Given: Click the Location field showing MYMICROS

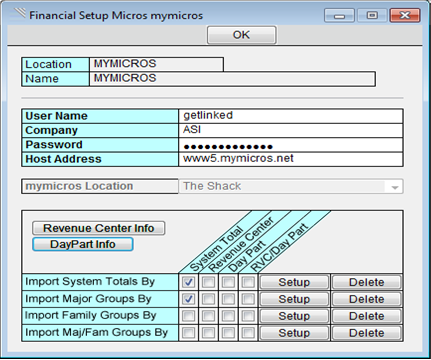Looking at the screenshot, I should pos(156,64).
